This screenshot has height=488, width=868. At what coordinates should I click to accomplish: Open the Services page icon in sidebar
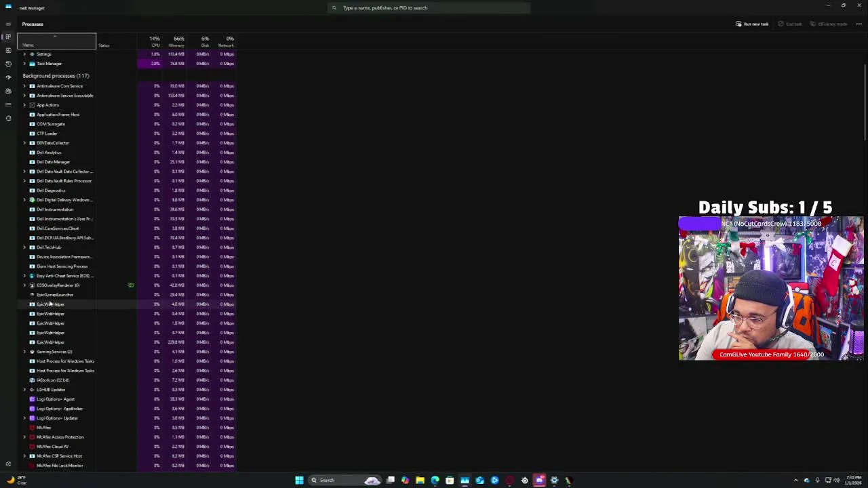pos(8,118)
